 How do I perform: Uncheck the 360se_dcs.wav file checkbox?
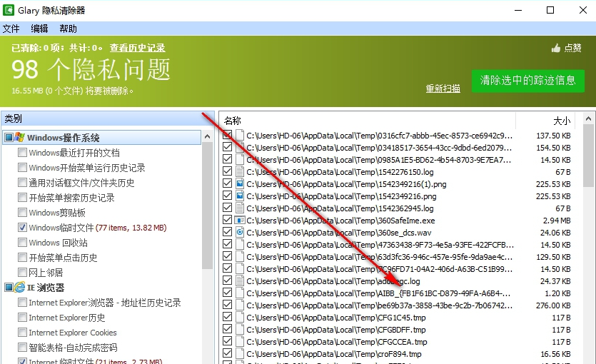[x=227, y=232]
